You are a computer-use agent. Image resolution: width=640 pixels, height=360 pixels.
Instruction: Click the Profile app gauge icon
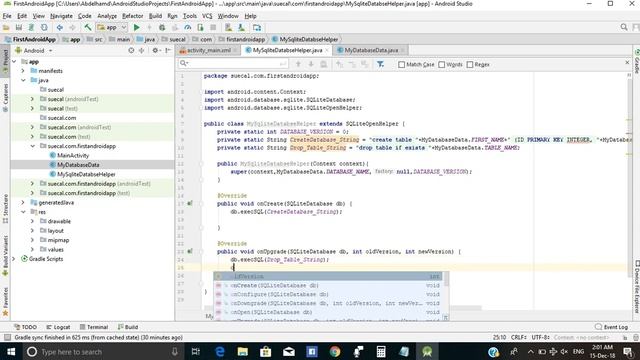click(x=187, y=27)
